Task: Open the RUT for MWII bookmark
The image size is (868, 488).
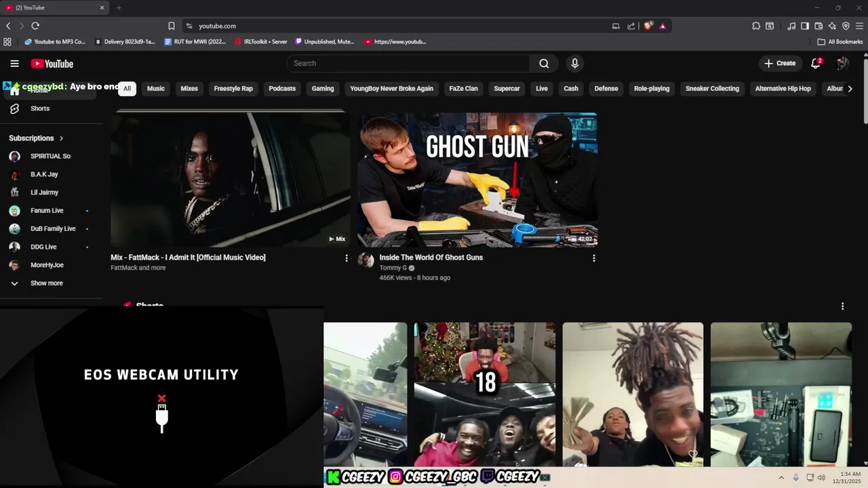Action: 196,41
